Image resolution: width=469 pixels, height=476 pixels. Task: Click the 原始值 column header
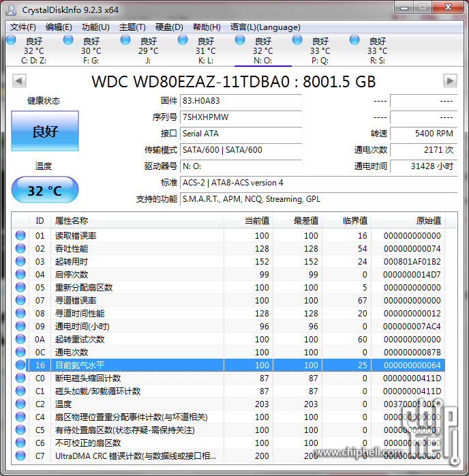coord(408,221)
